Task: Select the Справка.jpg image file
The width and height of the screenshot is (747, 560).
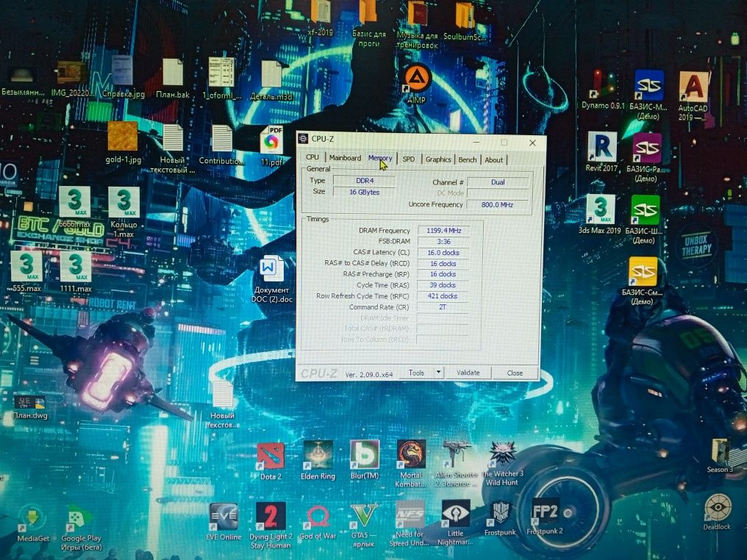Action: (123, 76)
